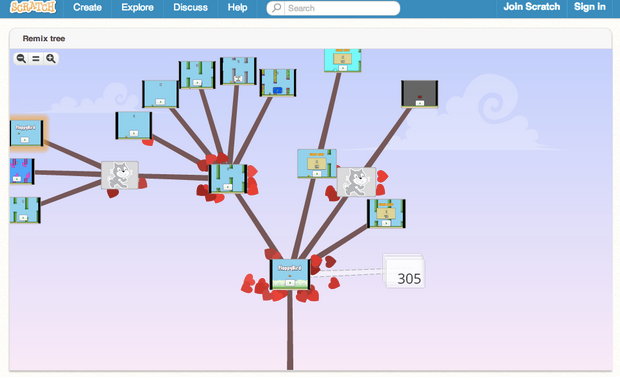Click the Scratch logo
This screenshot has width=620, height=380.
pyautogui.click(x=33, y=7)
